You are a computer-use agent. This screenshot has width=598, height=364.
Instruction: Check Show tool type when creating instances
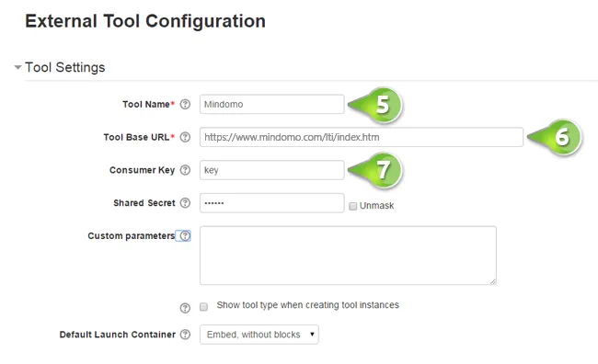203,307
